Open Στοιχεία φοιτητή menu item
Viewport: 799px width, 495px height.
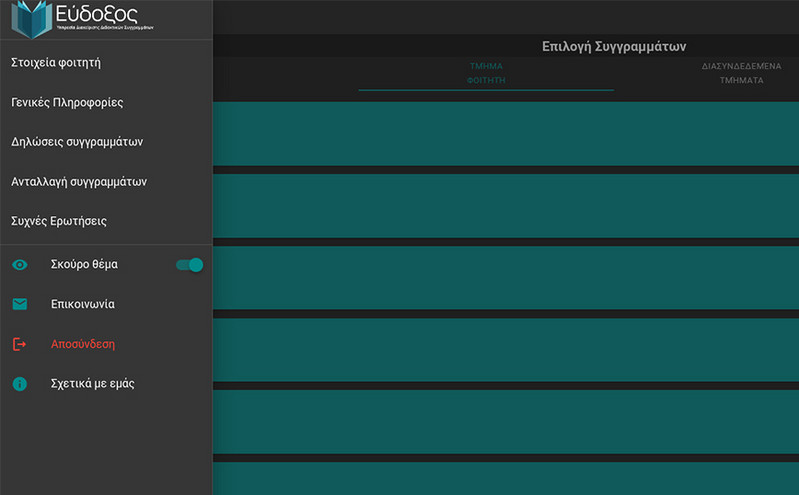[x=56, y=63]
